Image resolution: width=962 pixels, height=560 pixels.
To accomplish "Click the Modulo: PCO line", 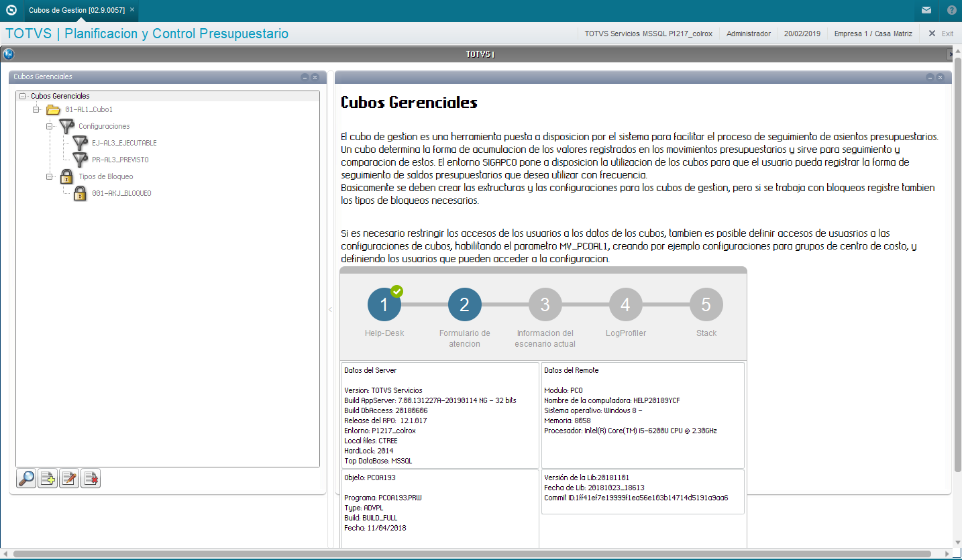I will coord(564,390).
